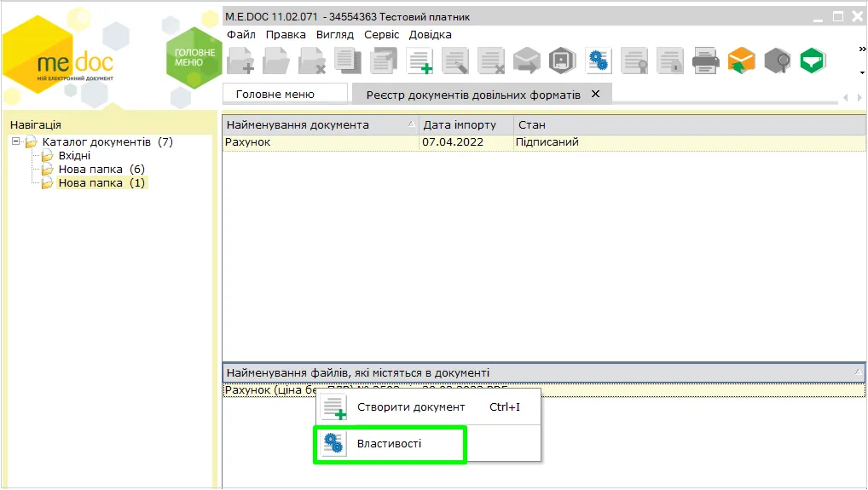The height and width of the screenshot is (490, 868).
Task: Select the Вхідні folder
Action: tap(74, 155)
